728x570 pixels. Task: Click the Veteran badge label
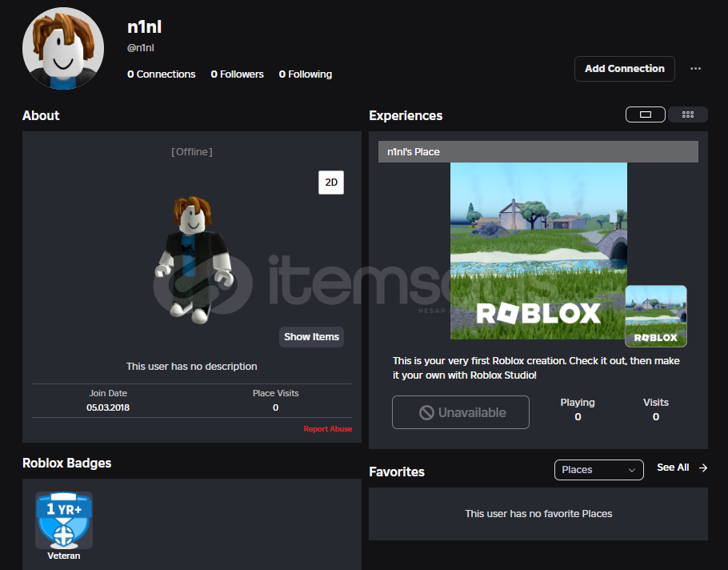coord(64,556)
